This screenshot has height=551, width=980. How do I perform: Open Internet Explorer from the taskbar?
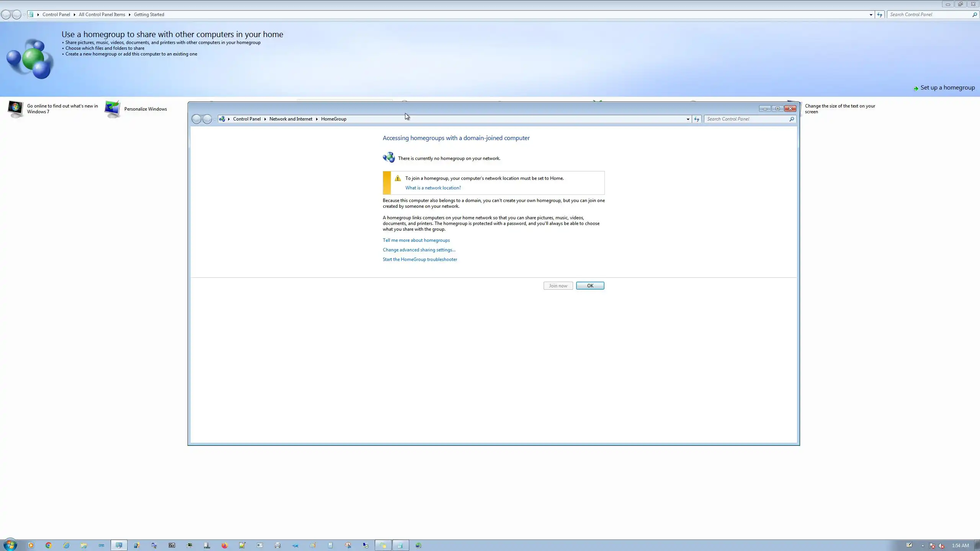click(66, 545)
